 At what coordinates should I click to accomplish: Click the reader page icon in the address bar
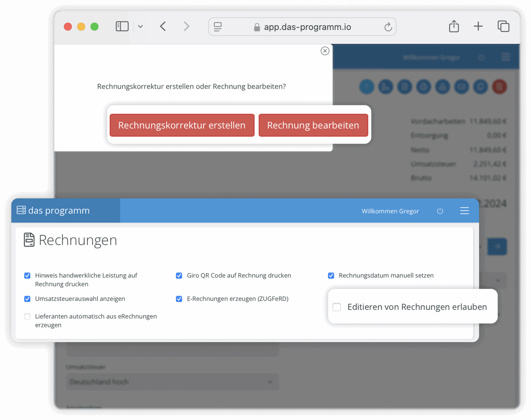(218, 27)
